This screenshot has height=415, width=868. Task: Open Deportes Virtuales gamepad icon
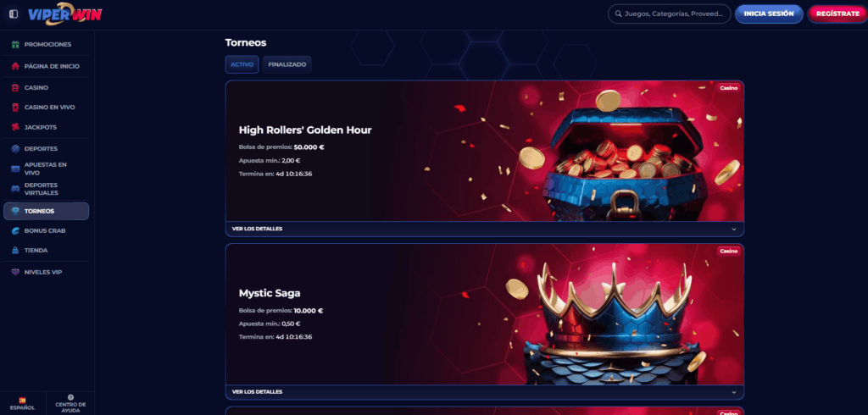[x=15, y=189]
